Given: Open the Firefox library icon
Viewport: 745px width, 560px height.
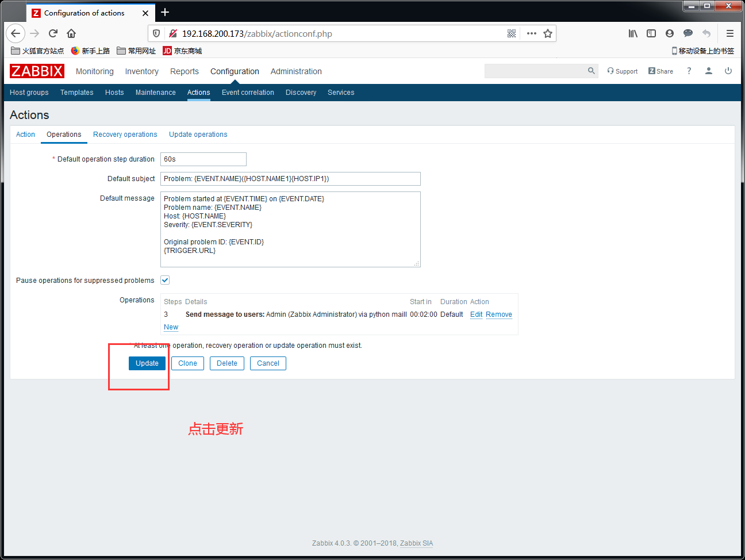Looking at the screenshot, I should pos(633,33).
